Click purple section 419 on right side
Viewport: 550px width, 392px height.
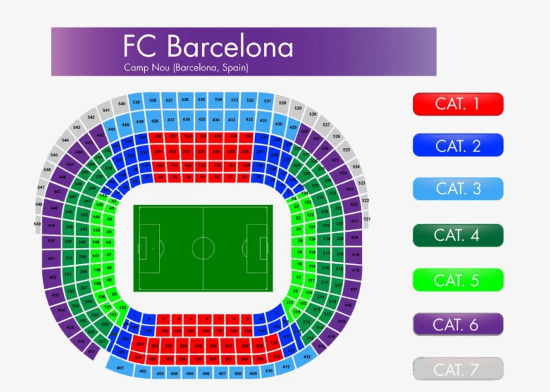click(355, 255)
